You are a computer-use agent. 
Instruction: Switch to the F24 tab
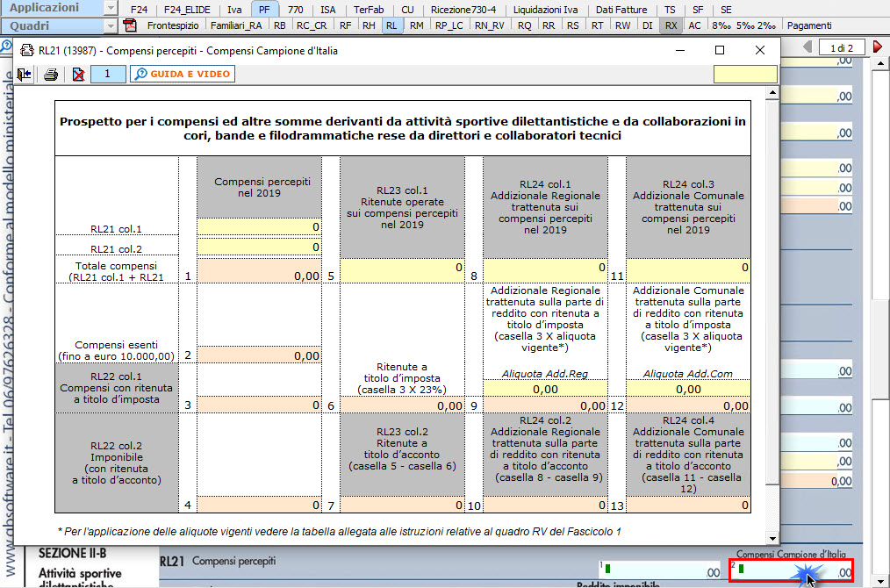(139, 10)
